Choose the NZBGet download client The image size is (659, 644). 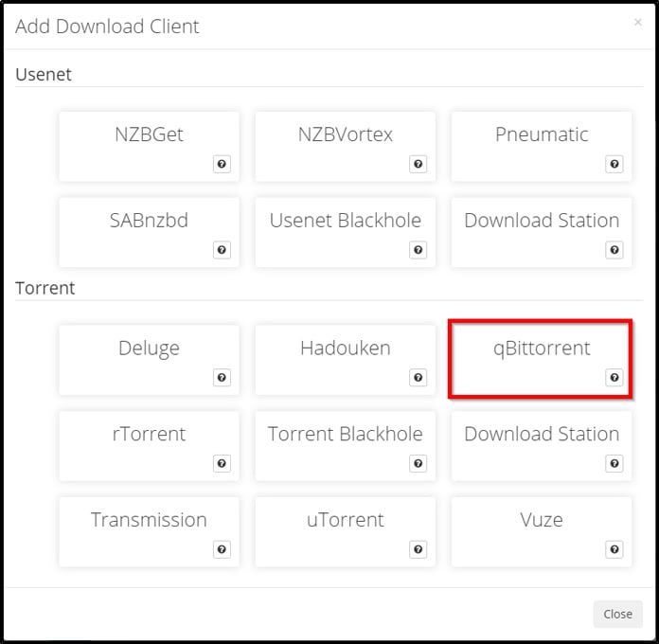point(149,146)
